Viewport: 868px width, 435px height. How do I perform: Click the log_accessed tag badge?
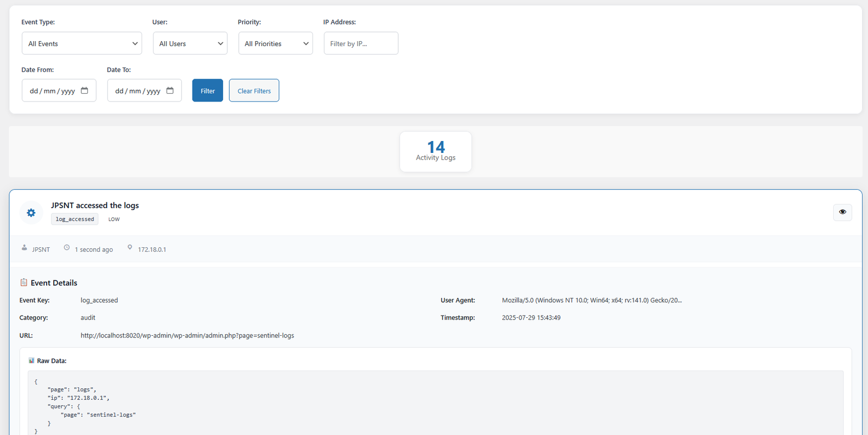[75, 219]
